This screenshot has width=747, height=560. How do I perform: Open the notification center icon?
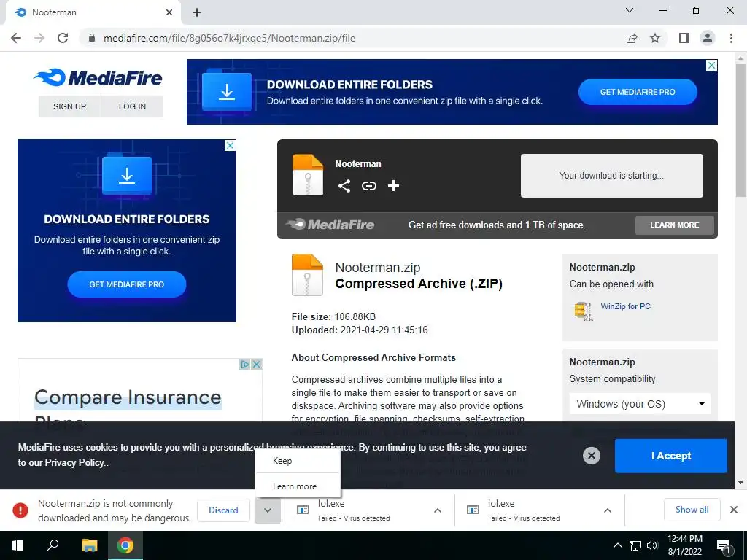point(723,545)
